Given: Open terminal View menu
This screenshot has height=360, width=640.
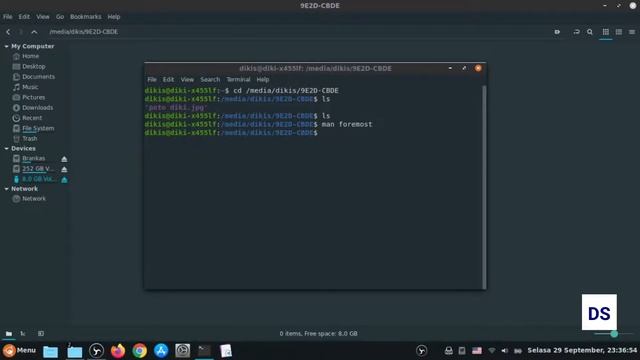Looking at the screenshot, I should pyautogui.click(x=187, y=80).
